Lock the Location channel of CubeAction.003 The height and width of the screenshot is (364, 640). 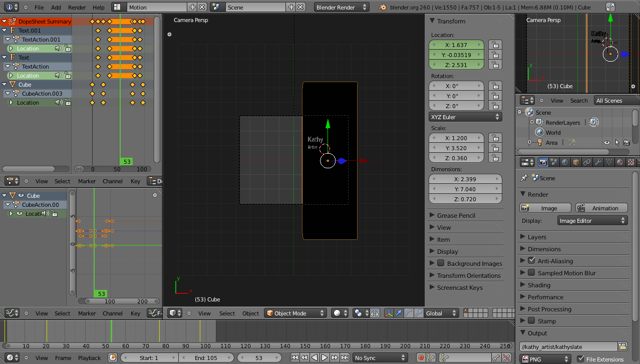point(68,102)
